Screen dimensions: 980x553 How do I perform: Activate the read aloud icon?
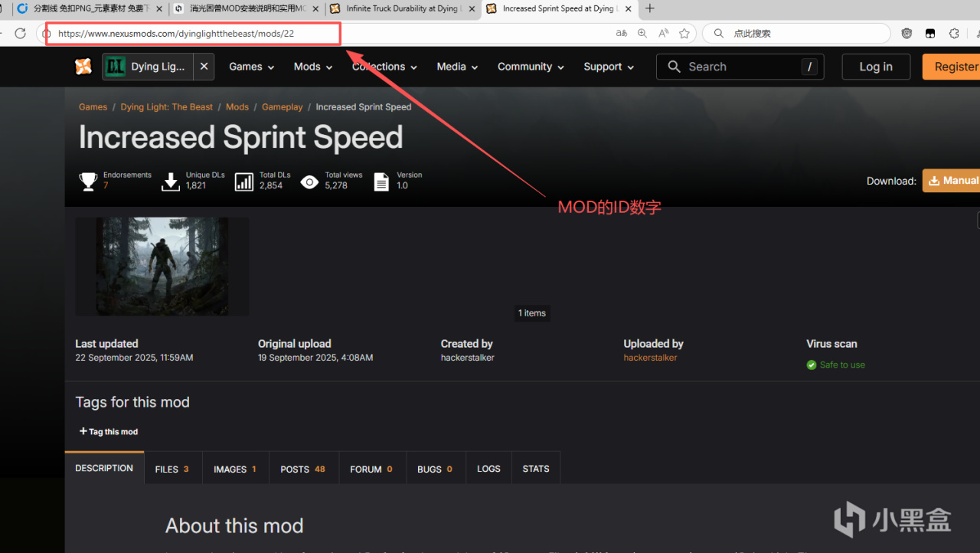pos(663,34)
